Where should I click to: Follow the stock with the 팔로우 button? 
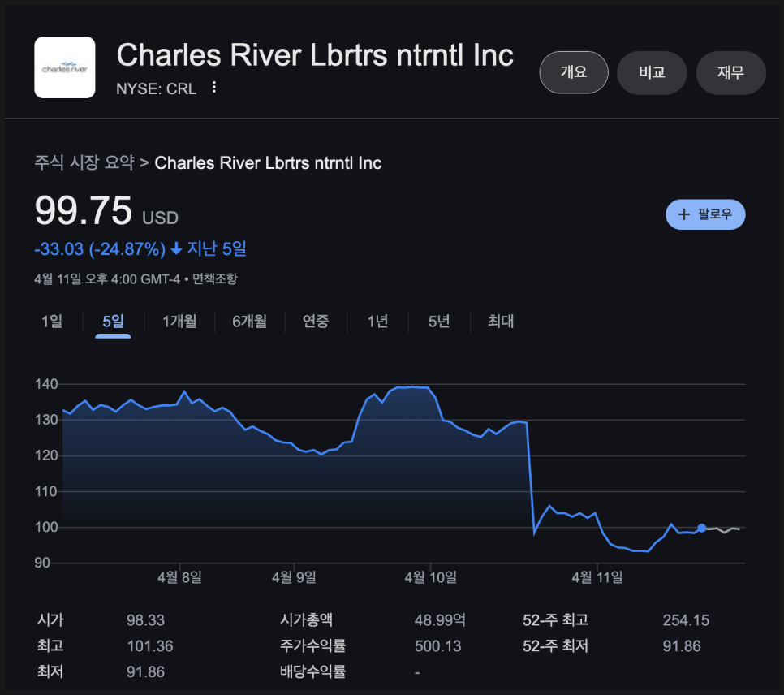[705, 214]
